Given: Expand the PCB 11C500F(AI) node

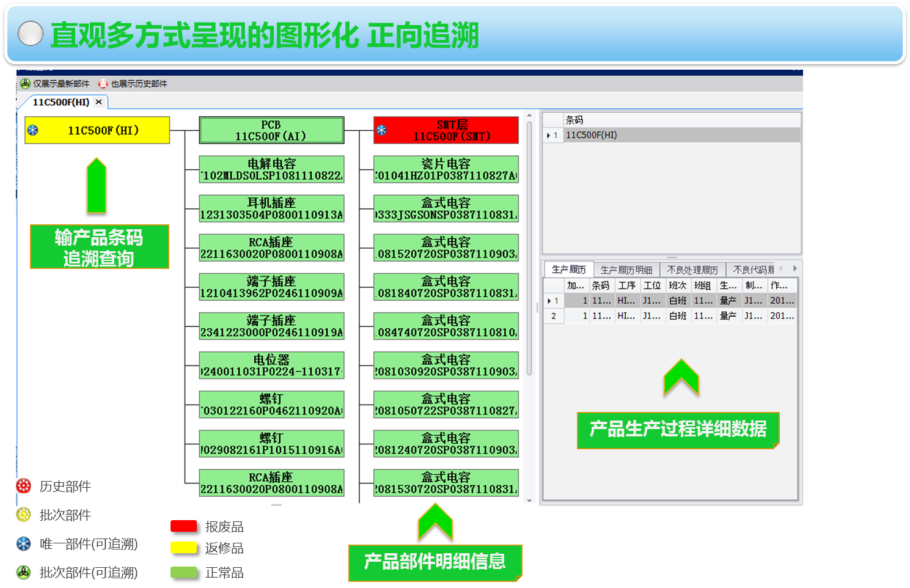Looking at the screenshot, I should tap(271, 130).
